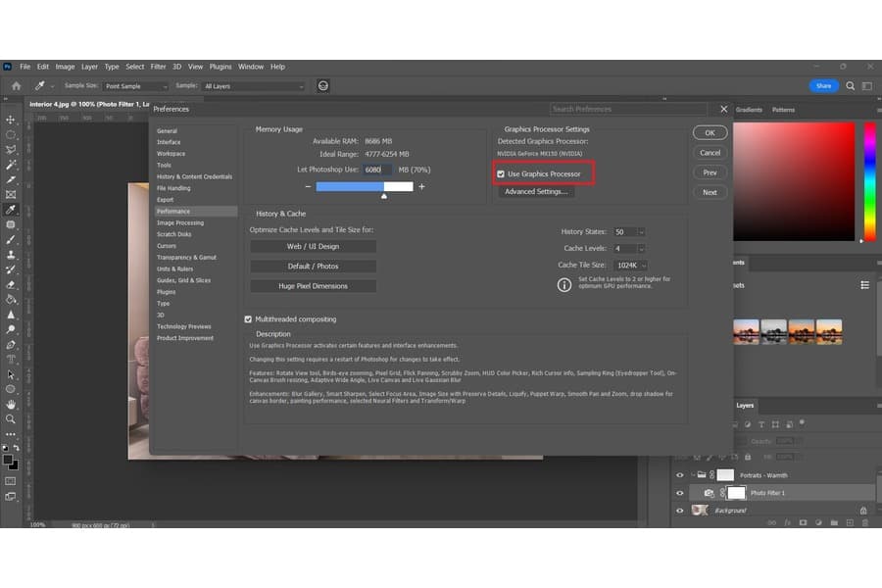Click the rainbow hue slider strip
This screenshot has height=588, width=882.
coord(869,181)
